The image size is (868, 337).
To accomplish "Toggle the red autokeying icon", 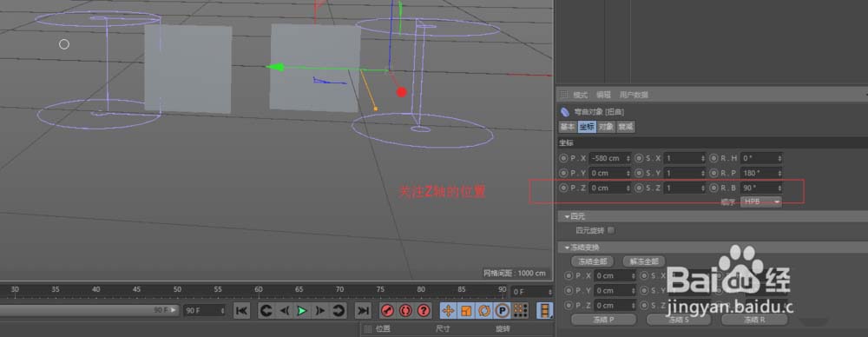I will coord(405,311).
